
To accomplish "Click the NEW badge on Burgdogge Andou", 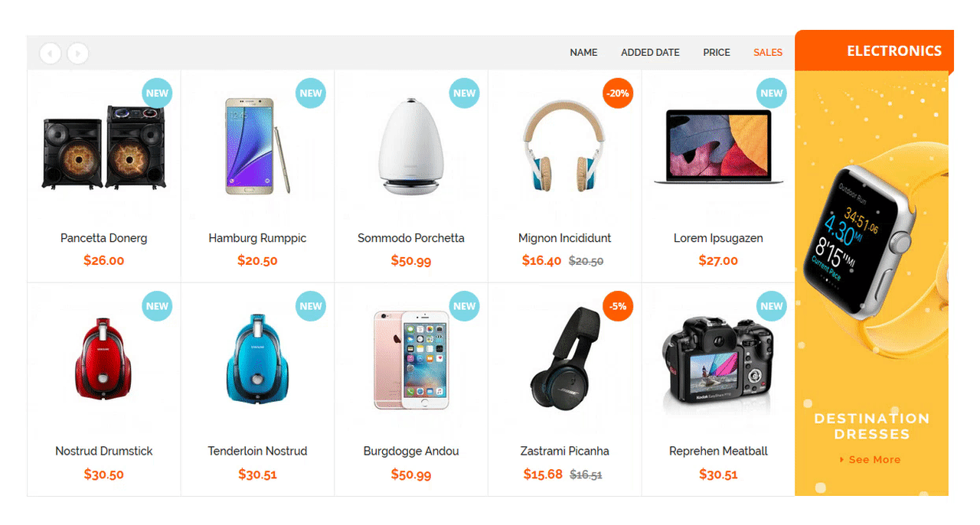I will pos(464,306).
